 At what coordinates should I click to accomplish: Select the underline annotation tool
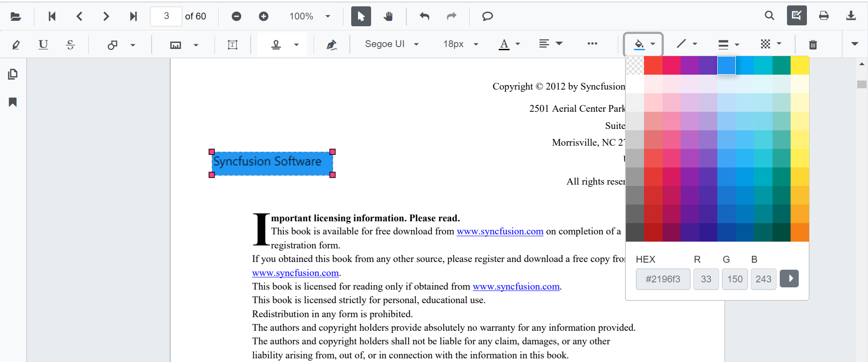click(x=43, y=44)
